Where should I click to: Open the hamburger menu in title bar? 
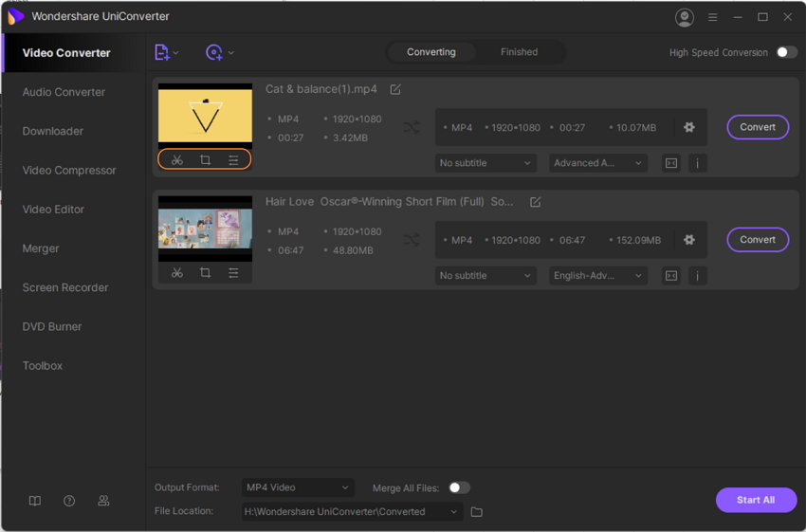pos(712,17)
